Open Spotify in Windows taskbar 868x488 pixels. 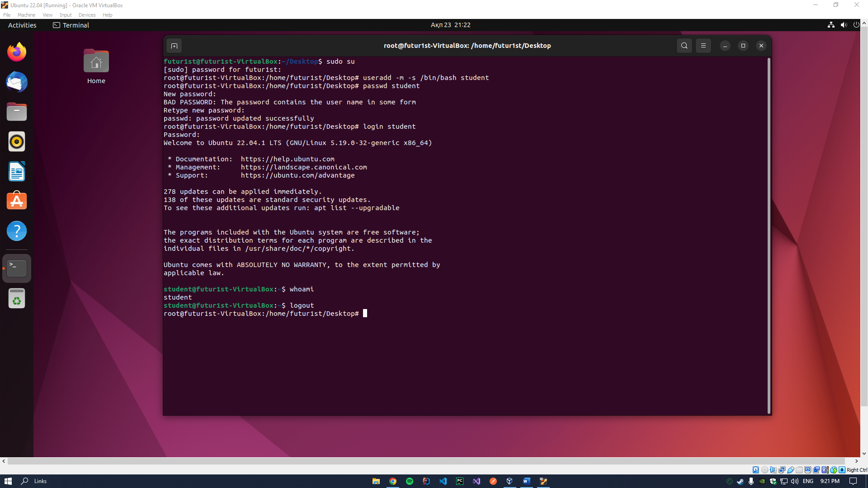pyautogui.click(x=410, y=481)
